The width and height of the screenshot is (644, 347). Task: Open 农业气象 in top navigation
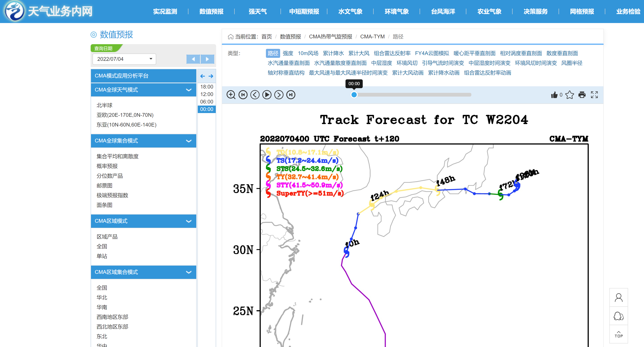pyautogui.click(x=489, y=11)
